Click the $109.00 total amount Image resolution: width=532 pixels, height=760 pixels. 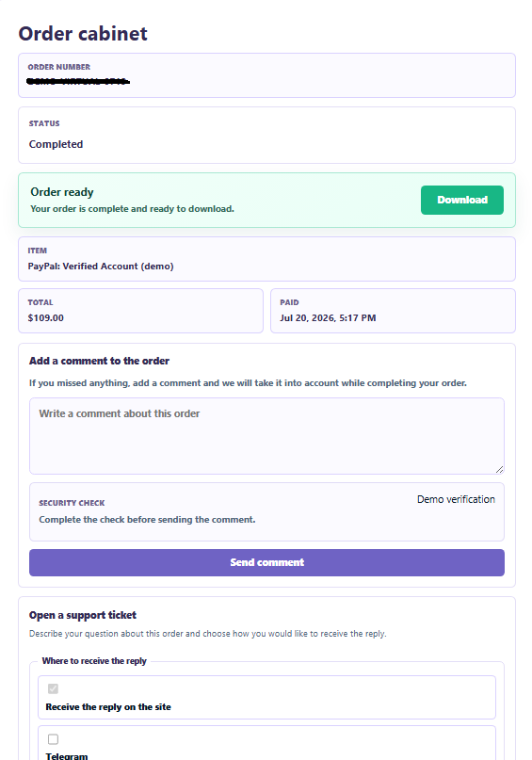45,318
